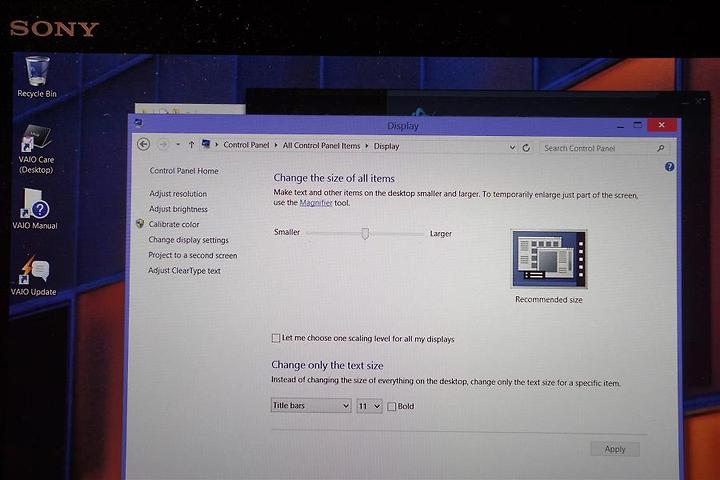Open the font size 11 dropdown

[369, 406]
